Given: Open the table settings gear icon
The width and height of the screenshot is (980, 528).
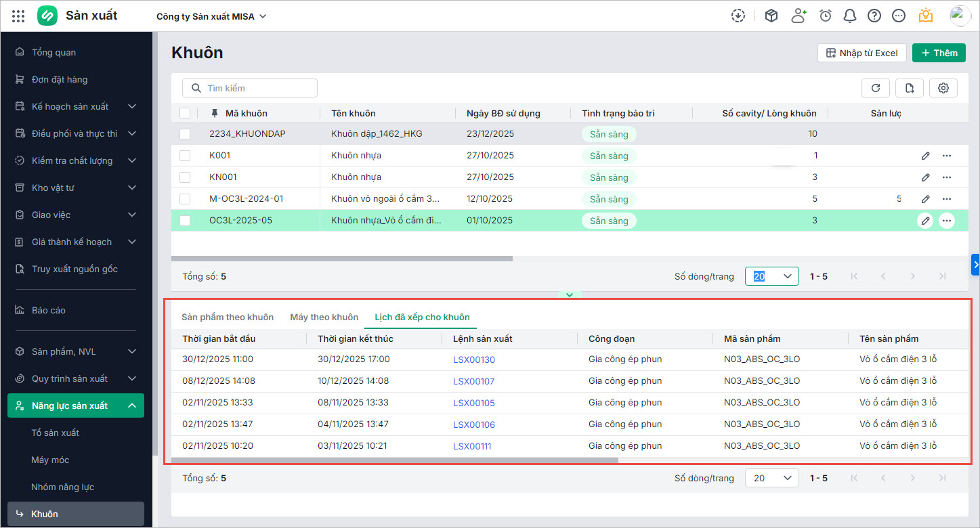Looking at the screenshot, I should pyautogui.click(x=943, y=88).
